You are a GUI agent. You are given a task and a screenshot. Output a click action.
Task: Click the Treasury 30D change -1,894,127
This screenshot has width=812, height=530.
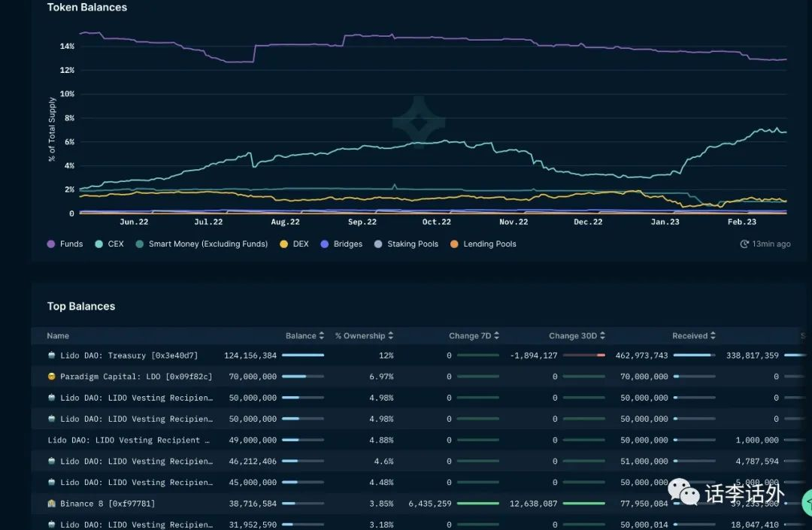[x=534, y=356]
